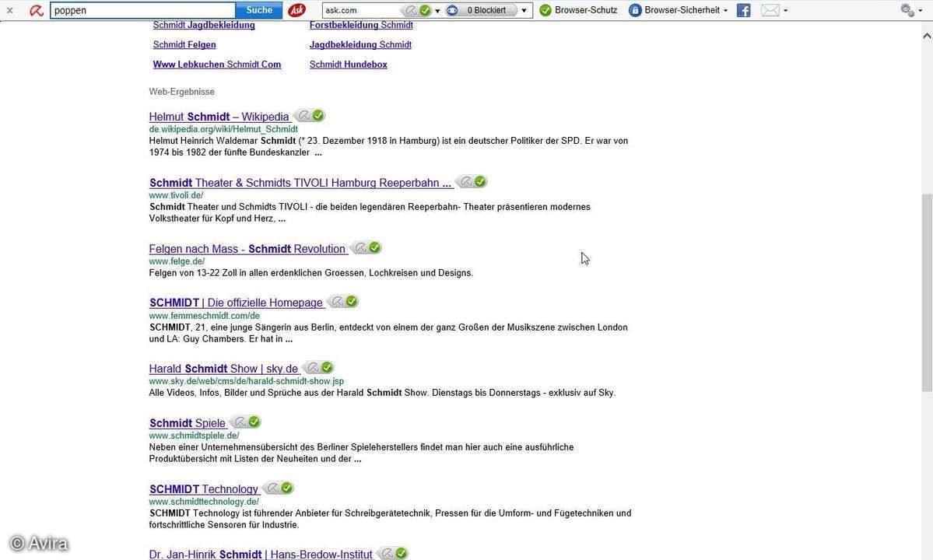Click the 0 Blockiert counter pill
933x560 pixels.
(x=486, y=10)
